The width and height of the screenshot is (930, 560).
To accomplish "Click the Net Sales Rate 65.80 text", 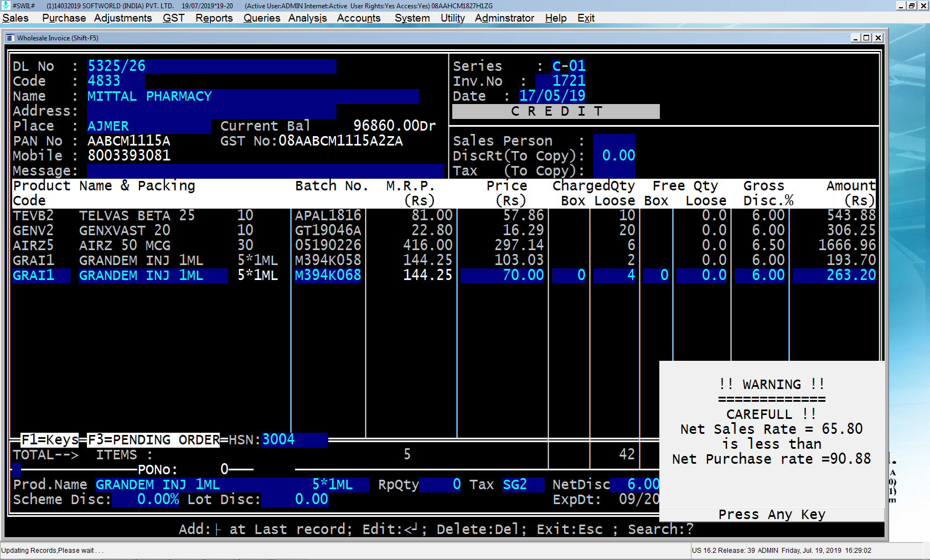I will tap(772, 429).
